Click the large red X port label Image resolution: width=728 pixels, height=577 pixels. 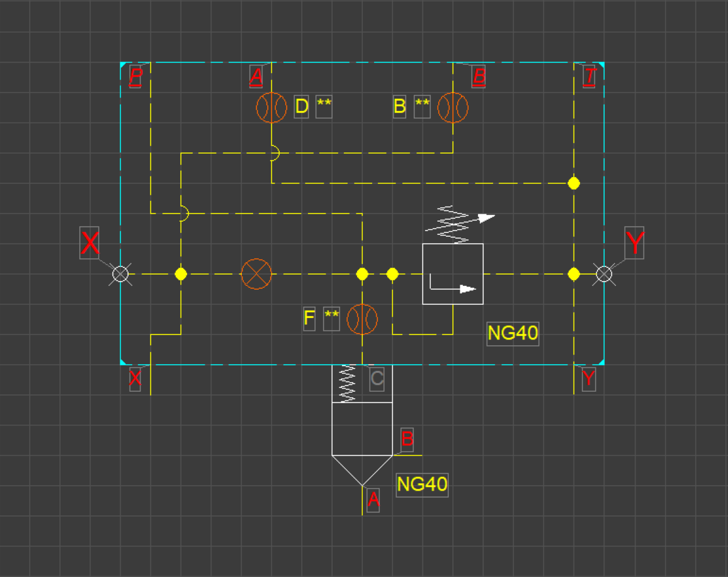coord(89,243)
